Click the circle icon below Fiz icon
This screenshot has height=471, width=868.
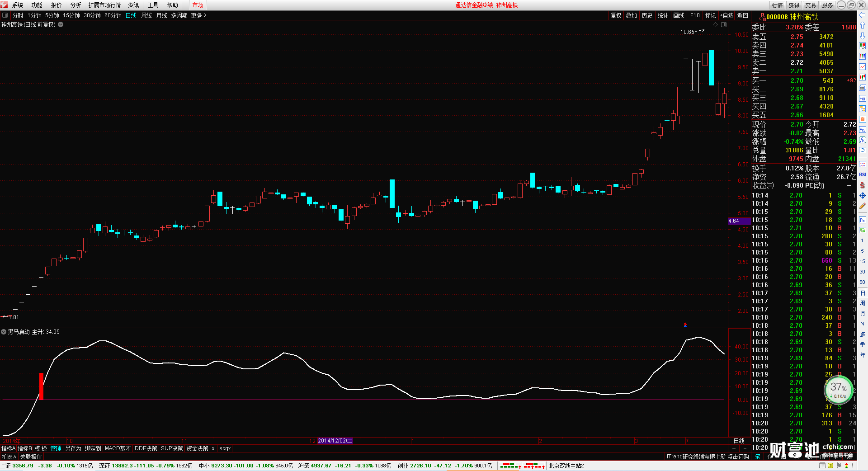tap(863, 150)
